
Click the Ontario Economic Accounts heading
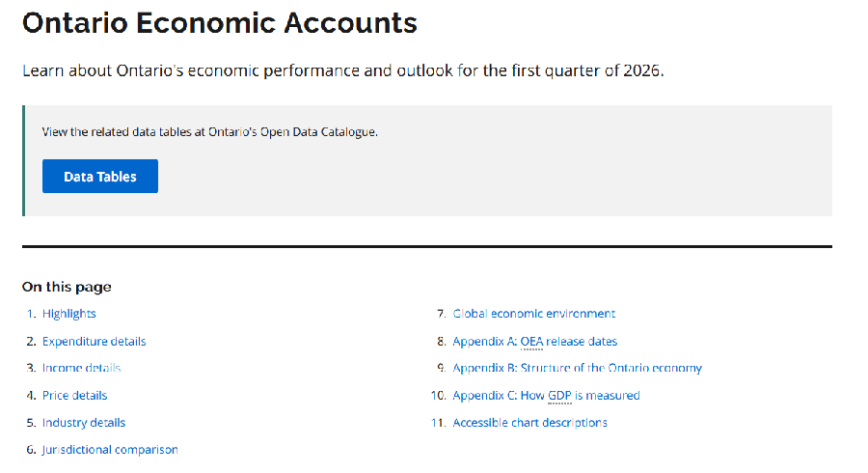coord(220,23)
